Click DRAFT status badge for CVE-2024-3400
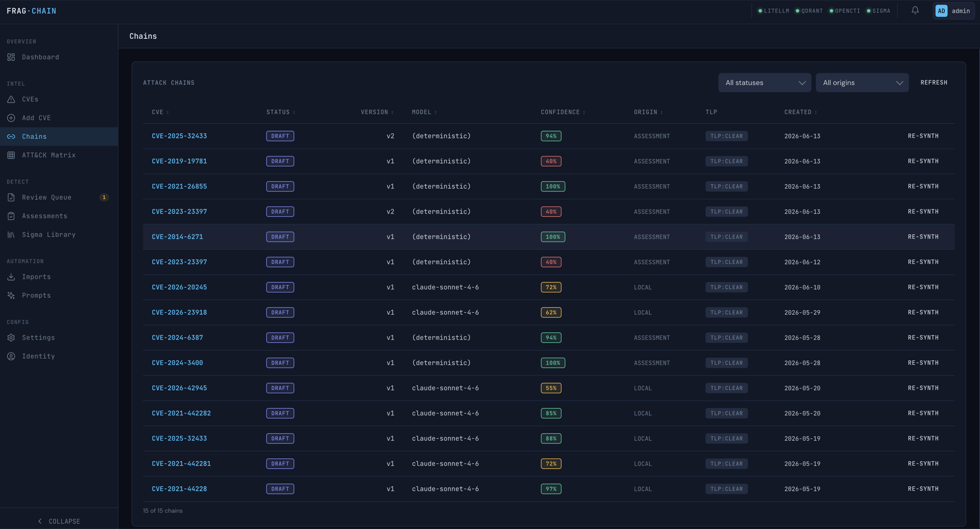980x529 pixels. point(280,363)
